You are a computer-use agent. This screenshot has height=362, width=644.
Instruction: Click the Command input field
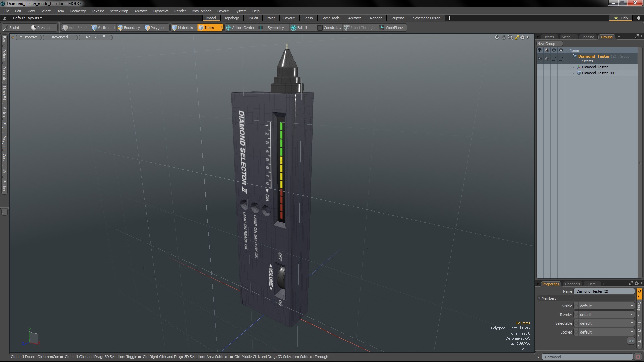pyautogui.click(x=588, y=357)
